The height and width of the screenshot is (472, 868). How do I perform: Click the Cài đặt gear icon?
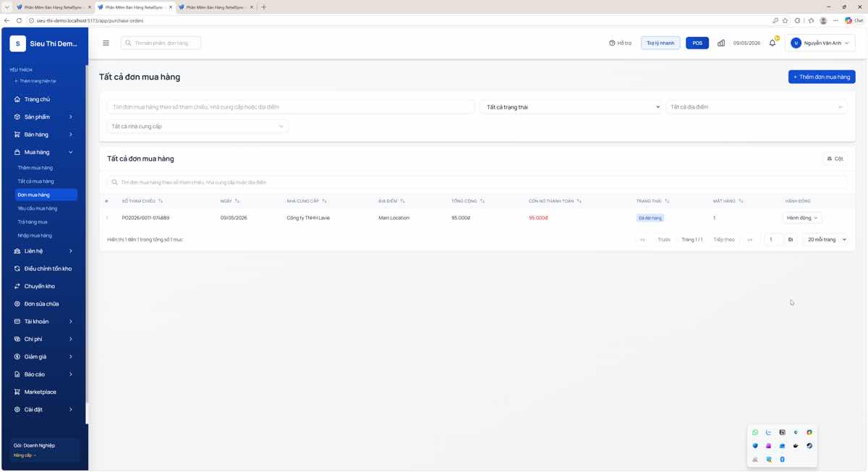click(17, 410)
